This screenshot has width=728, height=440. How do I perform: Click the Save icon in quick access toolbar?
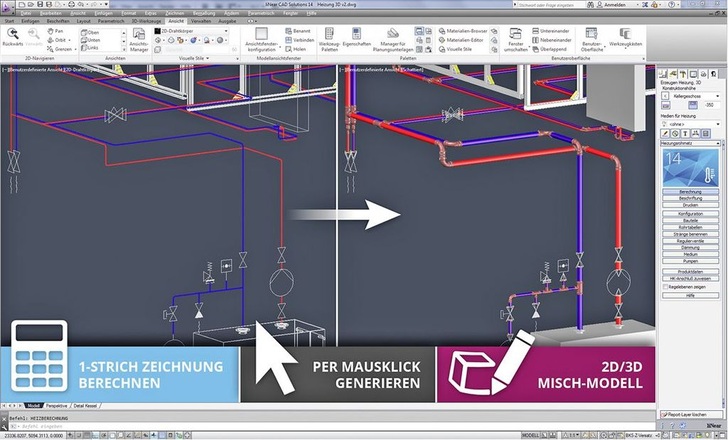(40, 4)
